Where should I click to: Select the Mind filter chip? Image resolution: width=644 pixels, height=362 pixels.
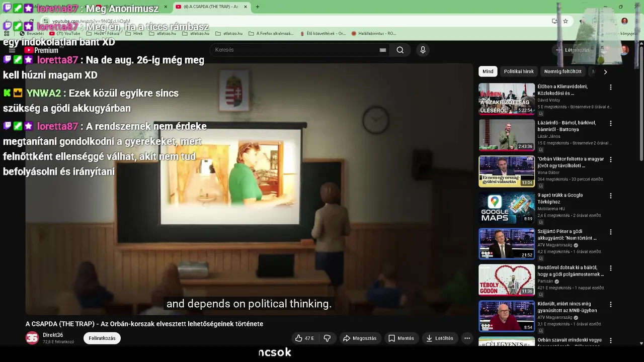[x=488, y=71]
